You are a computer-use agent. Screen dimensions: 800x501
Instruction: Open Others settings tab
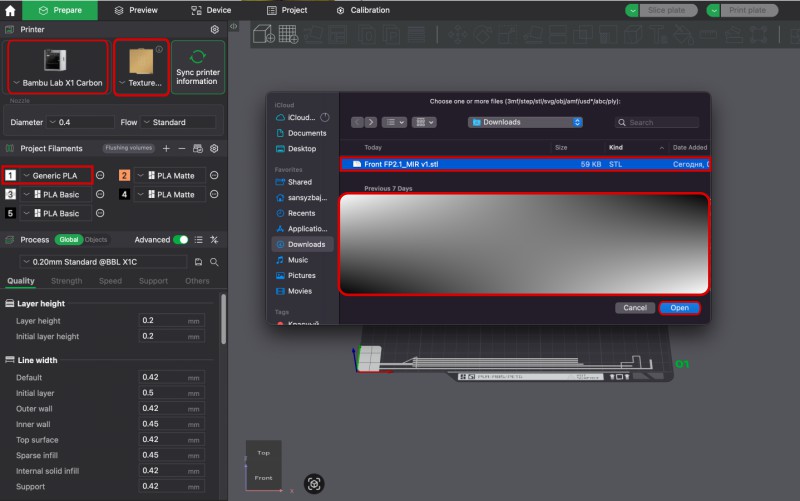pos(197,281)
